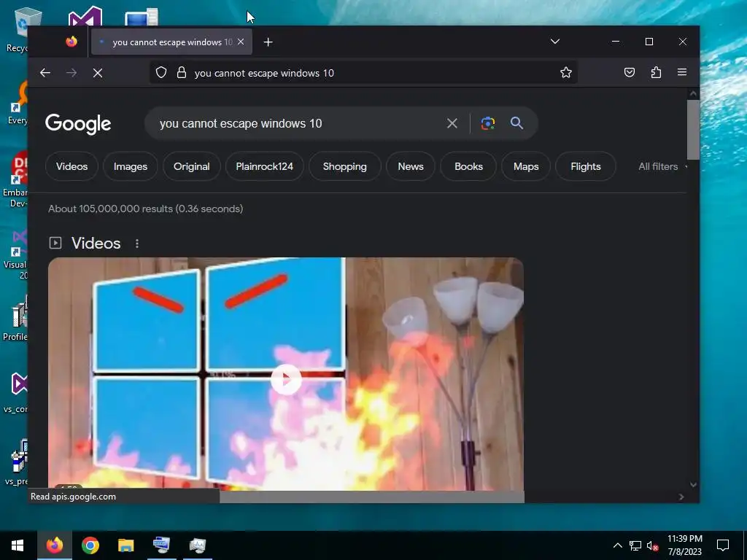Click the scroll-down arrow of the page
Viewport: 747px width, 560px height.
693,485
